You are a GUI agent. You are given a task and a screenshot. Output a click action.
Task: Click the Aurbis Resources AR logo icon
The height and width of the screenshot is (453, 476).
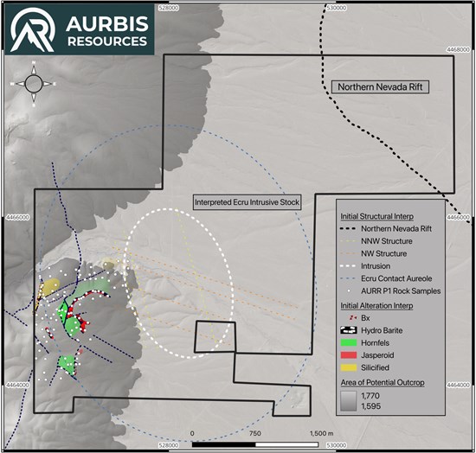coord(33,29)
